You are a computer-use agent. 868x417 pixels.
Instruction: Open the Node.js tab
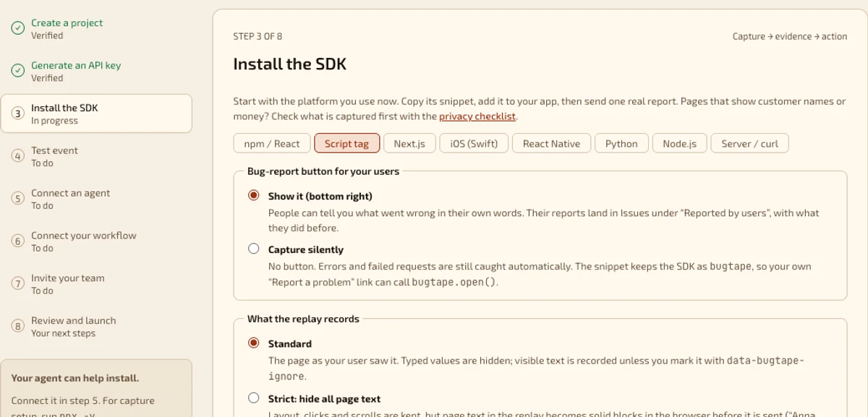click(679, 143)
